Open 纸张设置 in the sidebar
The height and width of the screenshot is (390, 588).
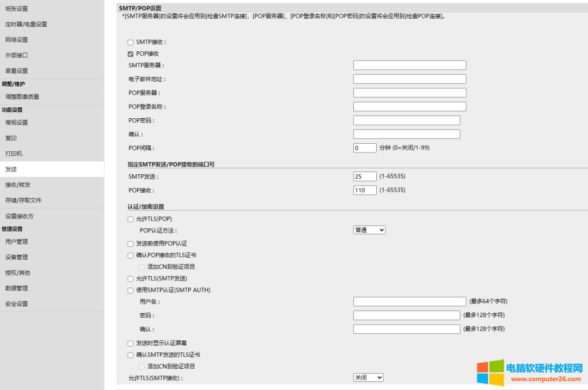[16, 9]
